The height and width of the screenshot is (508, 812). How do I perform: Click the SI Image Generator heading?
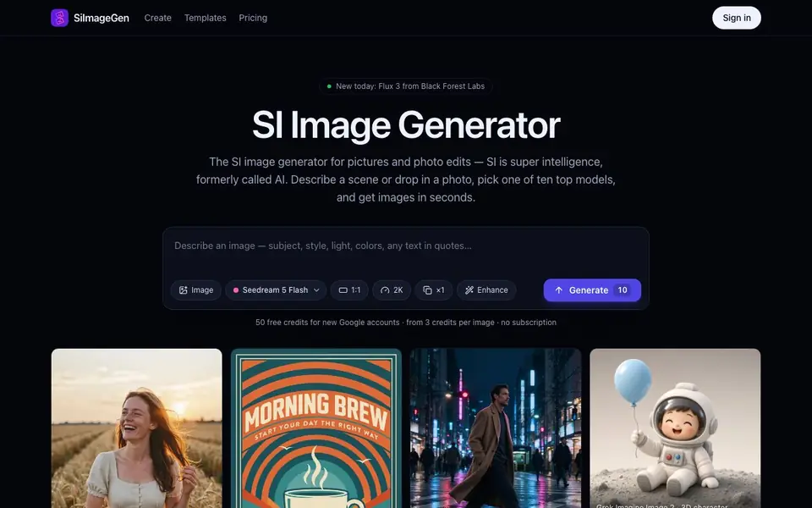(x=405, y=125)
